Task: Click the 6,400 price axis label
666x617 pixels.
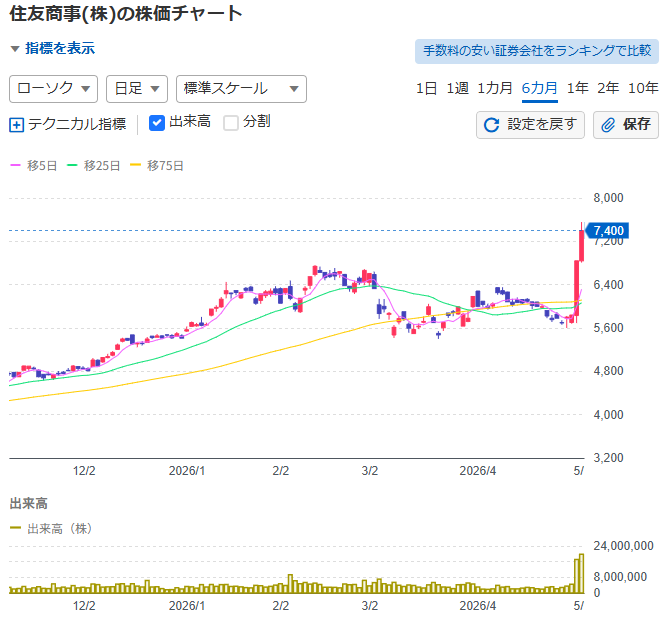Action: click(608, 285)
